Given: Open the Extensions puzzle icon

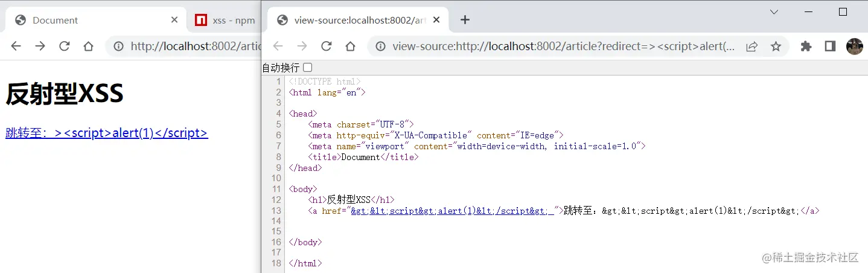Looking at the screenshot, I should tap(806, 46).
